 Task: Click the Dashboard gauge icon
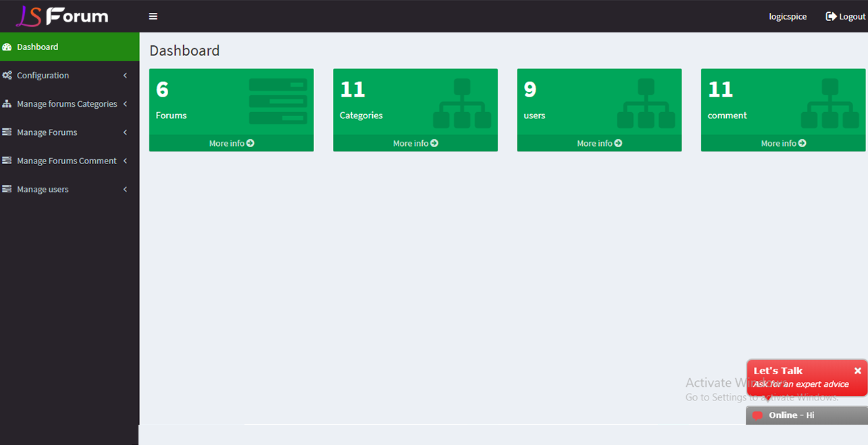(7, 47)
